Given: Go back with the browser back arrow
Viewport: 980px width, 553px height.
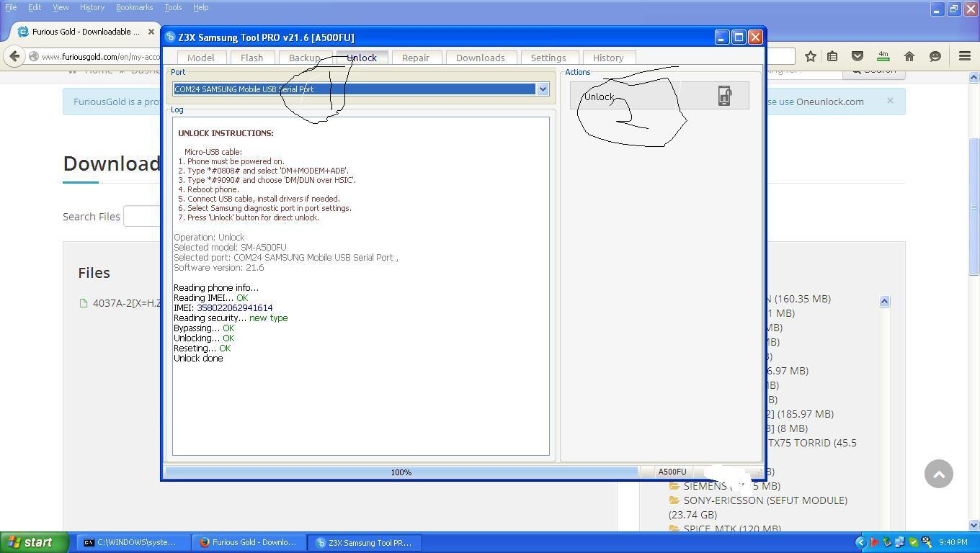Looking at the screenshot, I should point(15,56).
